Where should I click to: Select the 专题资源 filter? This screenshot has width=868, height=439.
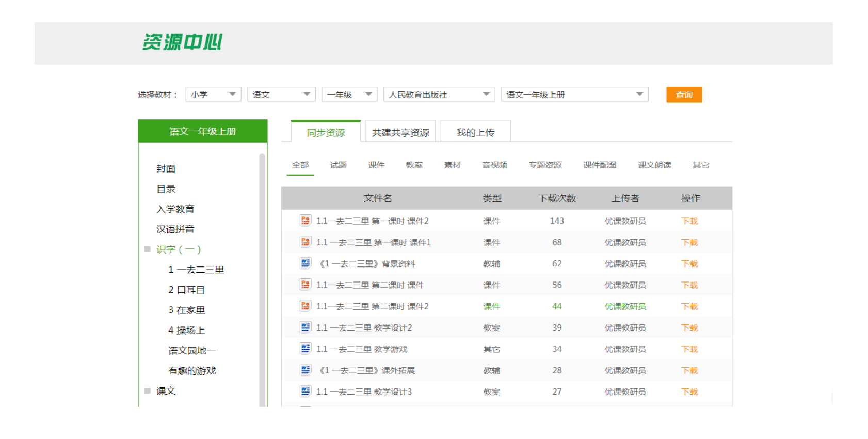[x=545, y=165]
